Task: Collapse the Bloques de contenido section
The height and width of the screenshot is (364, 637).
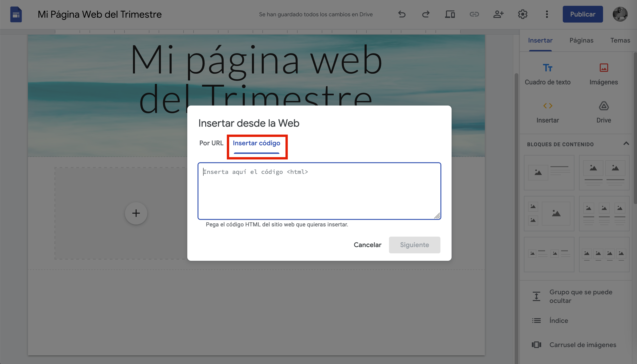Action: (627, 143)
